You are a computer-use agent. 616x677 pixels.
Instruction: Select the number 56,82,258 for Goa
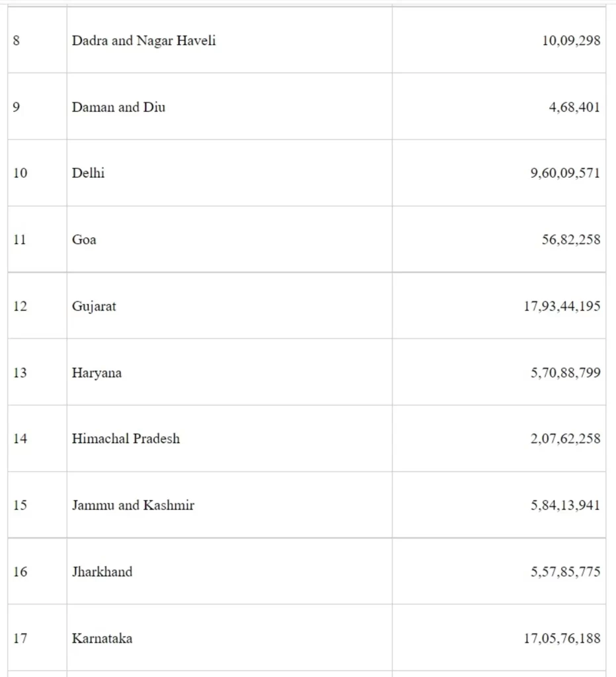pyautogui.click(x=571, y=240)
